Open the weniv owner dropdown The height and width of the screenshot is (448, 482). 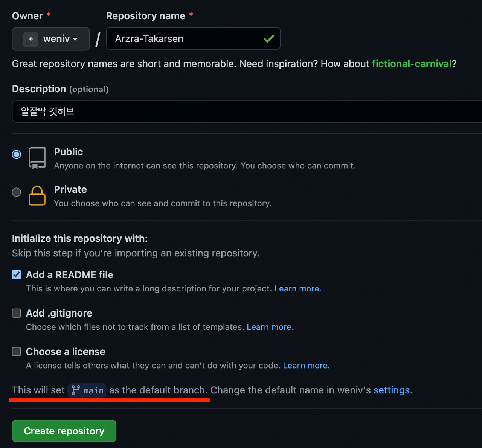pos(51,39)
